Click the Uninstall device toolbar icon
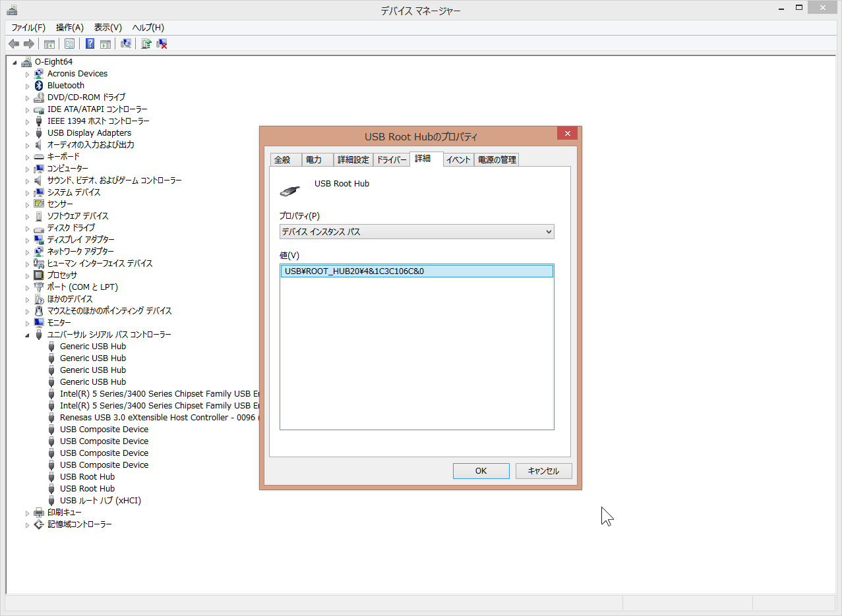This screenshot has height=616, width=842. click(x=162, y=43)
